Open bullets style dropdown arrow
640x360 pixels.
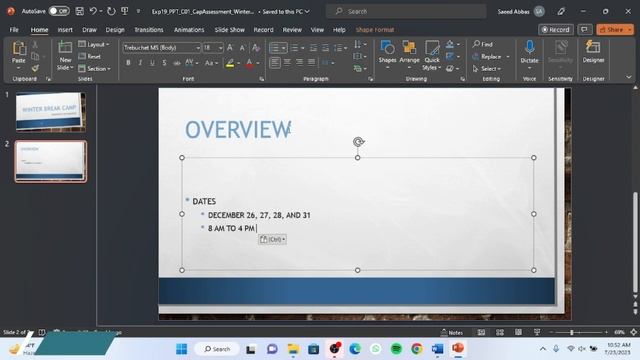coord(283,48)
